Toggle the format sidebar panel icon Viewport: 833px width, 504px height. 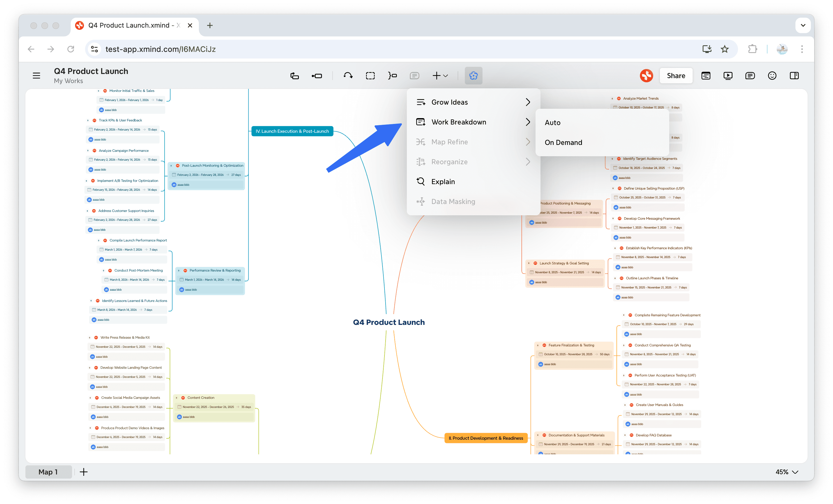click(x=794, y=75)
